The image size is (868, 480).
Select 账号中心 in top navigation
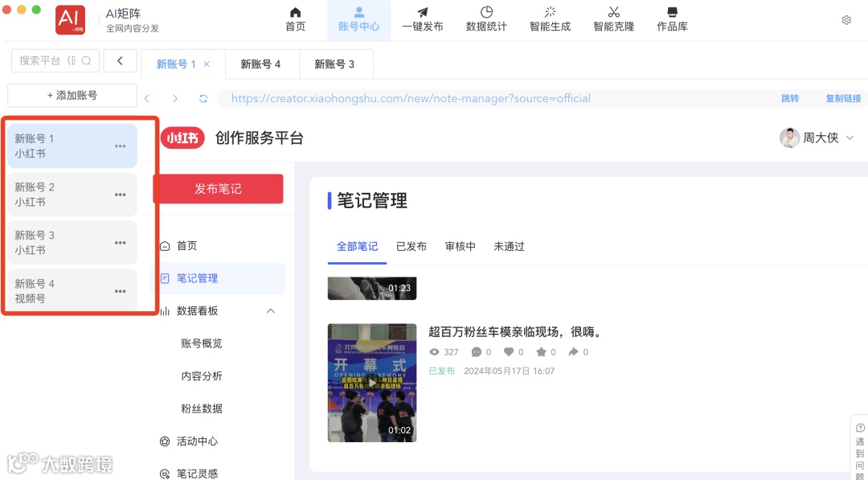point(358,20)
